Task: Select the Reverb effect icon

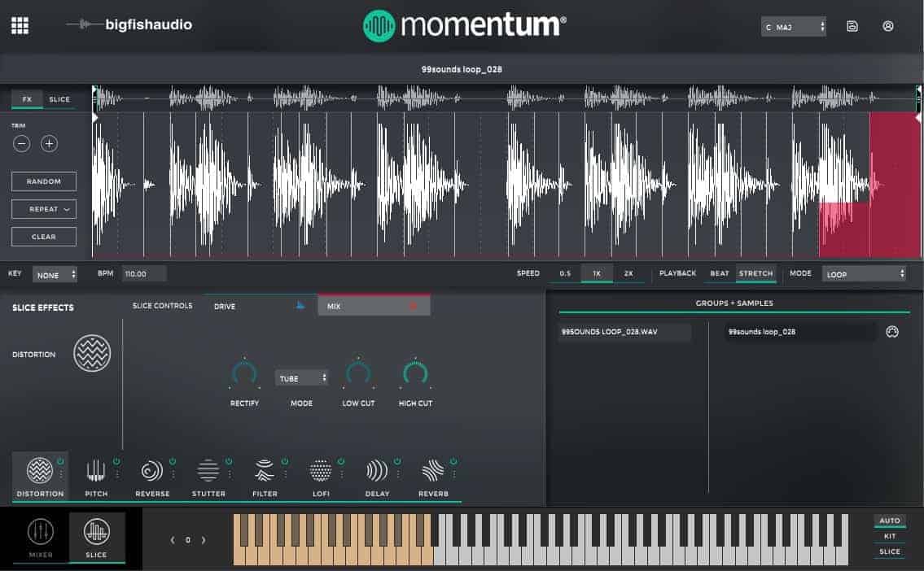Action: (x=433, y=471)
